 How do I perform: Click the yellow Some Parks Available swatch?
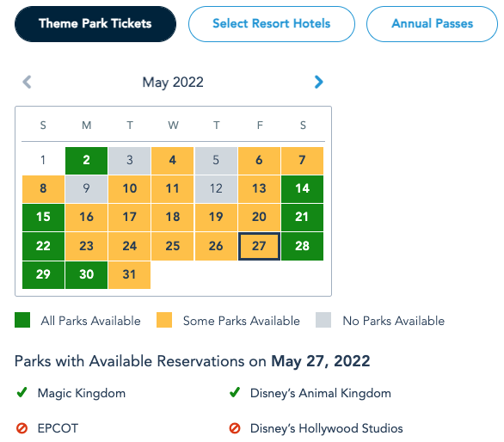coord(164,320)
